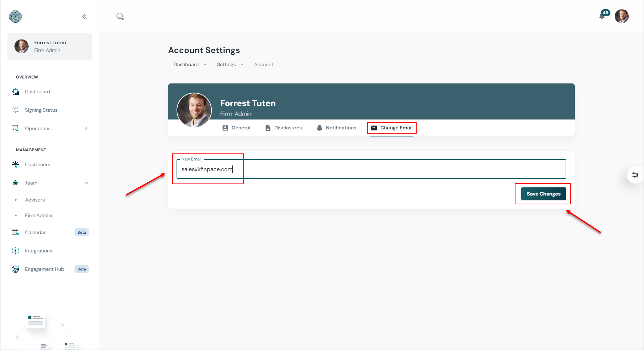Click the Dashboard sidebar icon
The height and width of the screenshot is (350, 644).
click(x=16, y=92)
